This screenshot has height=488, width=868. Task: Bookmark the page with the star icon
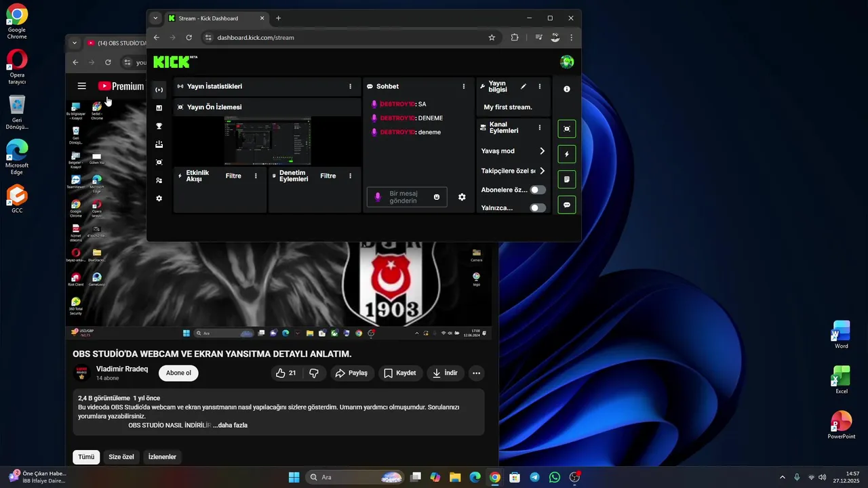[492, 37]
